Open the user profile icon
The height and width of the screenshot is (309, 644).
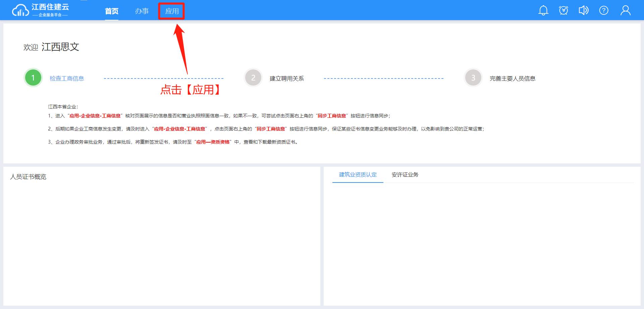pos(625,10)
